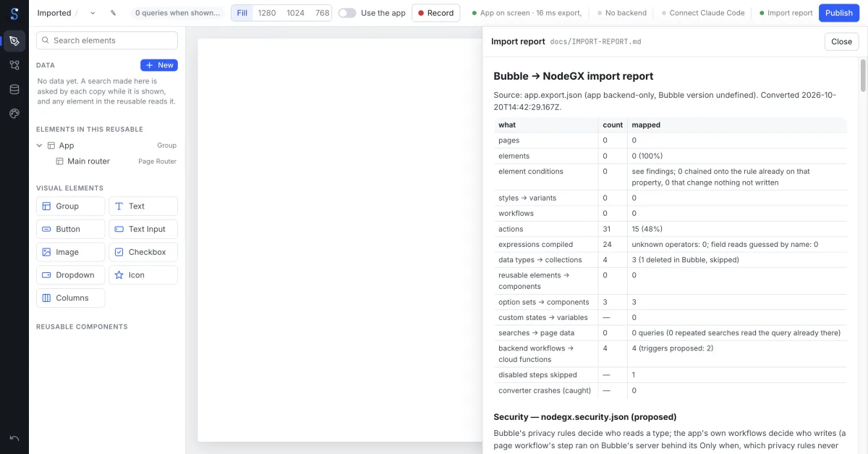Add a Text visual element
The image size is (868, 454).
click(x=143, y=206)
